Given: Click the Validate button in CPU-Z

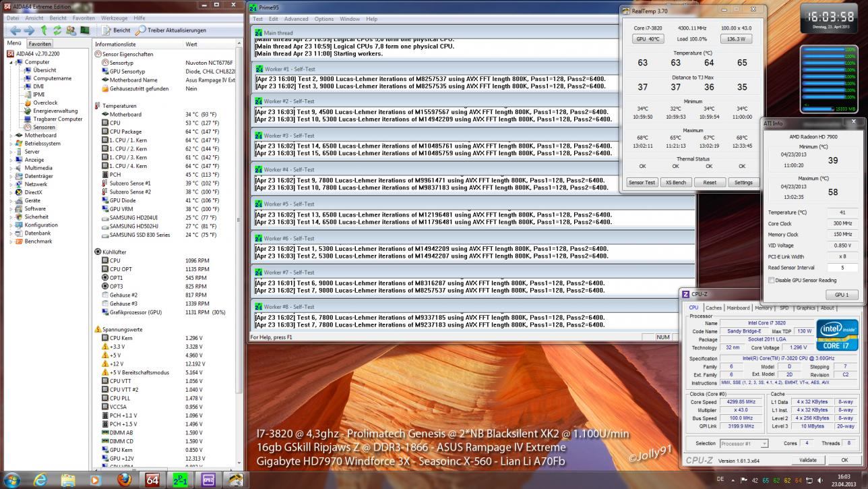Looking at the screenshot, I should 807,460.
